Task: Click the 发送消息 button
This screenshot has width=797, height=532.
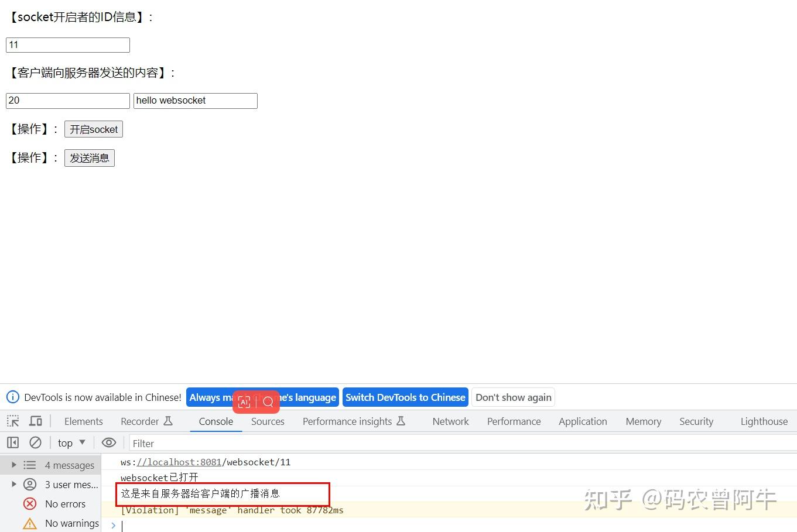Action: pyautogui.click(x=90, y=158)
